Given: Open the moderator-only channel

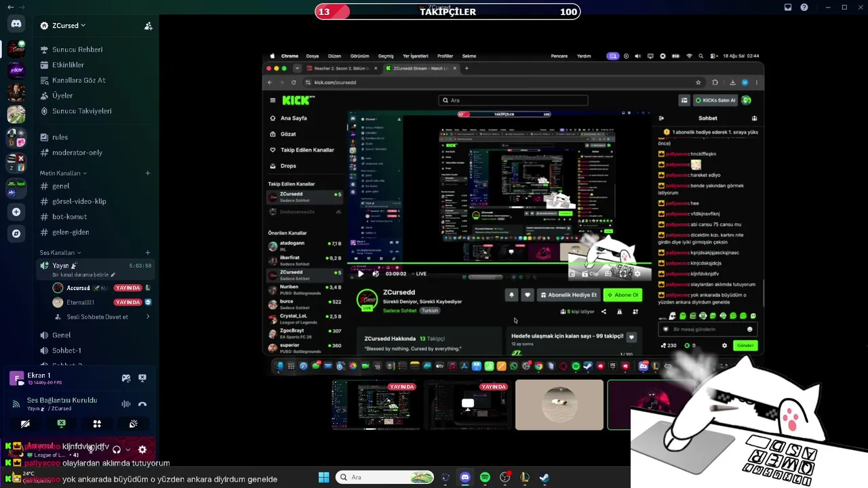Looking at the screenshot, I should [96, 152].
